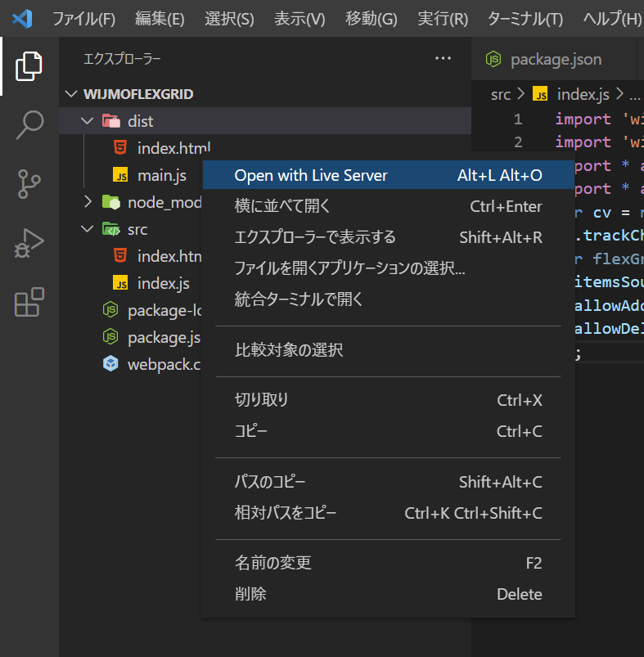Choose 削除 in context menu
The width and height of the screenshot is (644, 657).
coord(389,594)
